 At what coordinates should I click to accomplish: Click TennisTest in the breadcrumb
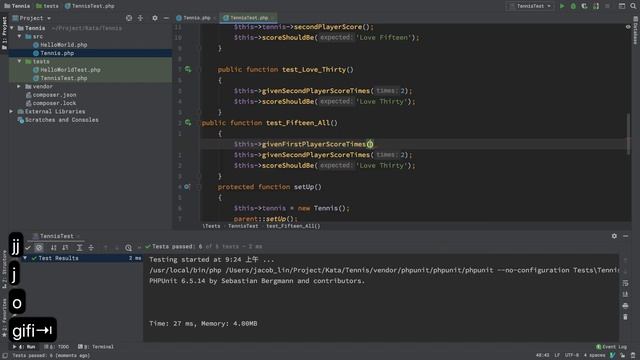tap(243, 226)
